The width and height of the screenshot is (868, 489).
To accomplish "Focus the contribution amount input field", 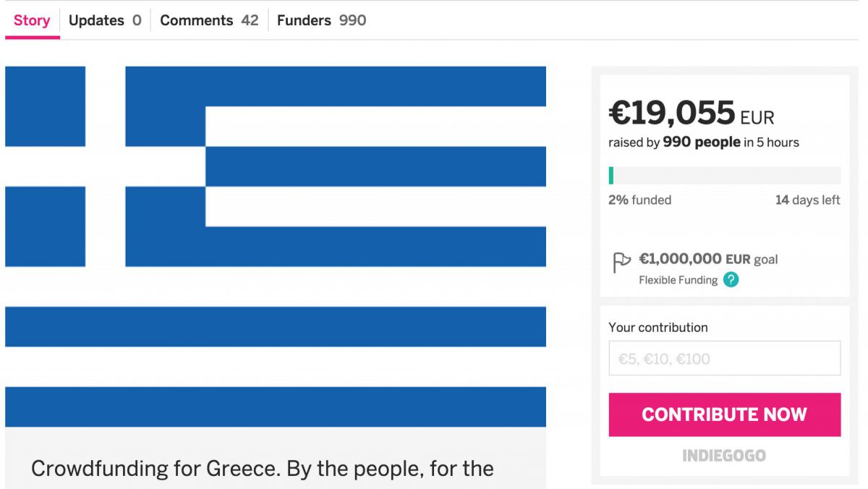I will click(x=724, y=358).
